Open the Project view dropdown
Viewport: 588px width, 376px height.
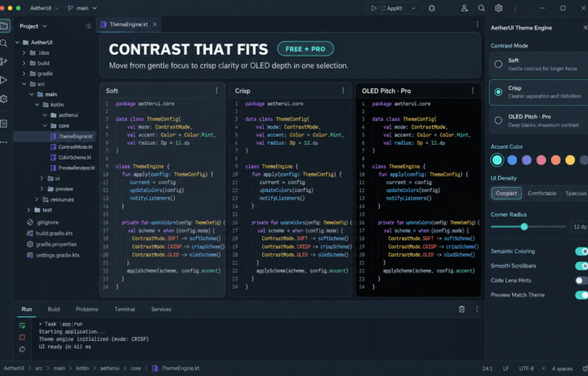coord(33,26)
